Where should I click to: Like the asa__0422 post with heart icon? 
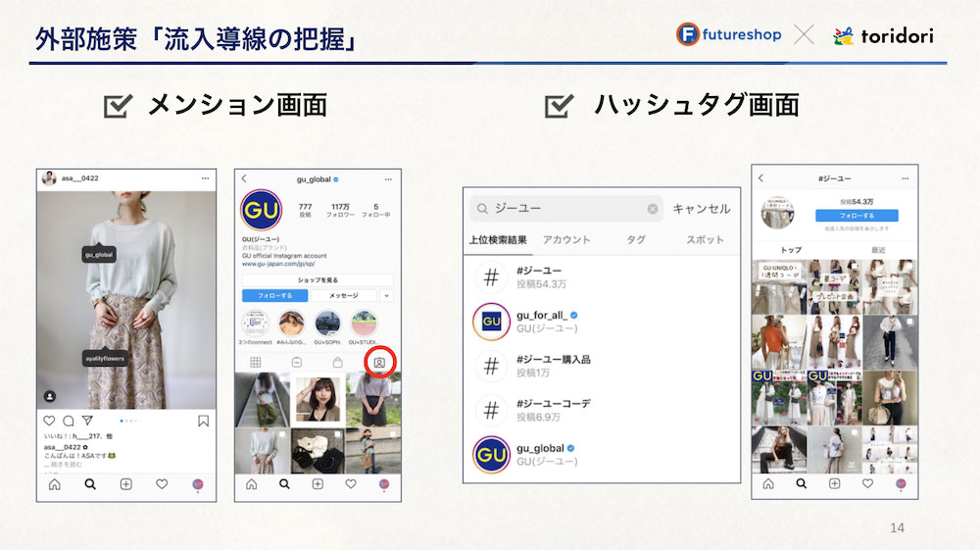(x=49, y=421)
